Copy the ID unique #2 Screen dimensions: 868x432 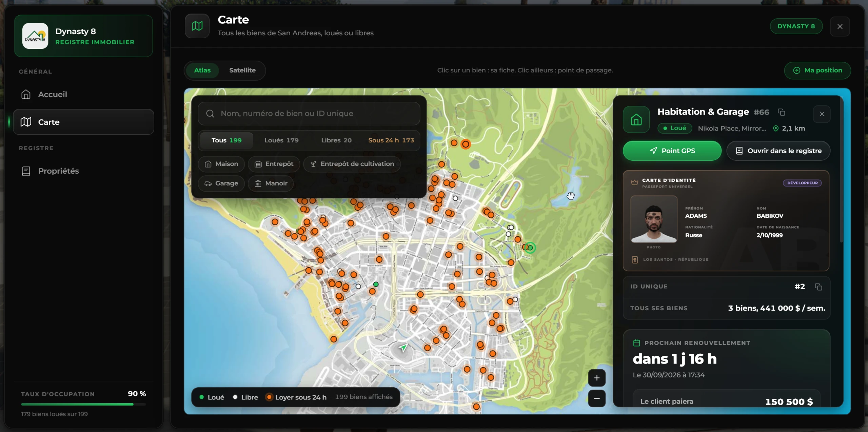click(x=818, y=287)
